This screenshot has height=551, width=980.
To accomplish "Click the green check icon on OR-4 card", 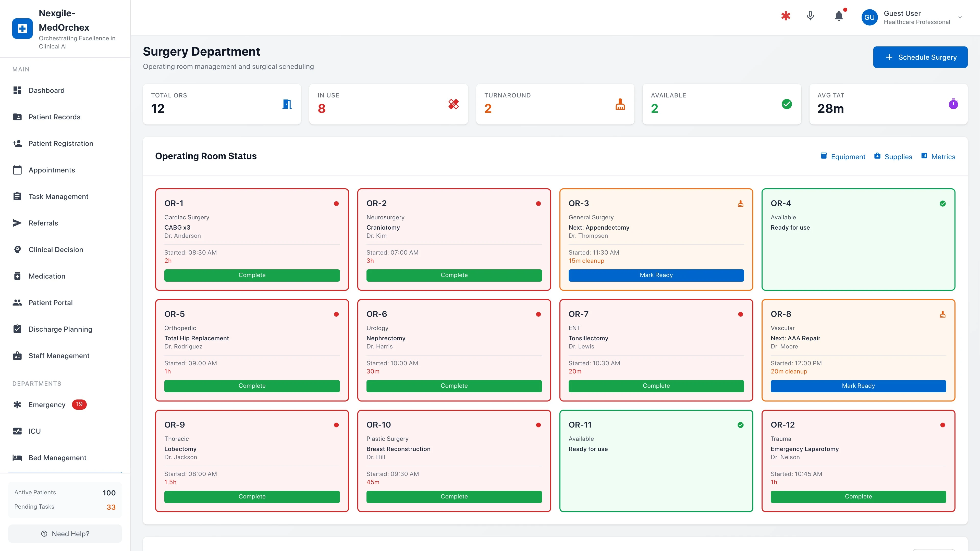I will pos(942,204).
